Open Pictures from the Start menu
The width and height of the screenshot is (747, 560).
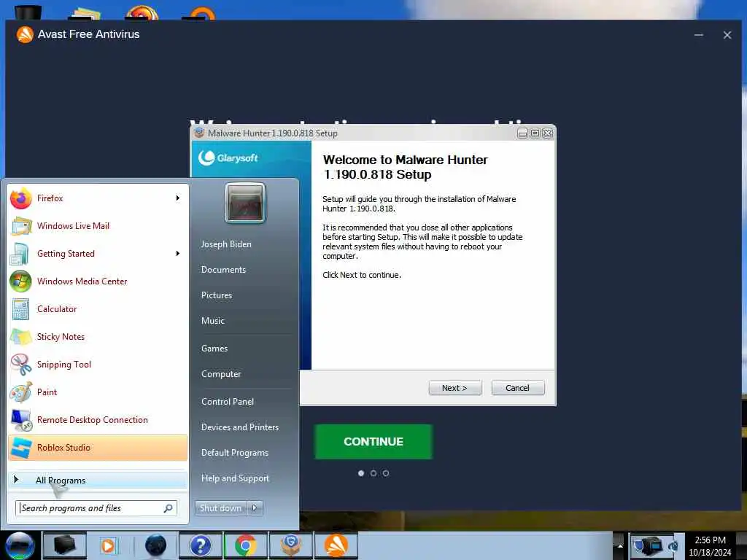(x=217, y=295)
